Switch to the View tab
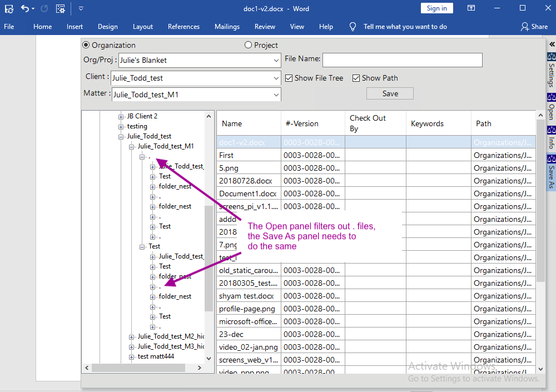Viewport: 556px width, 392px height. [x=297, y=27]
